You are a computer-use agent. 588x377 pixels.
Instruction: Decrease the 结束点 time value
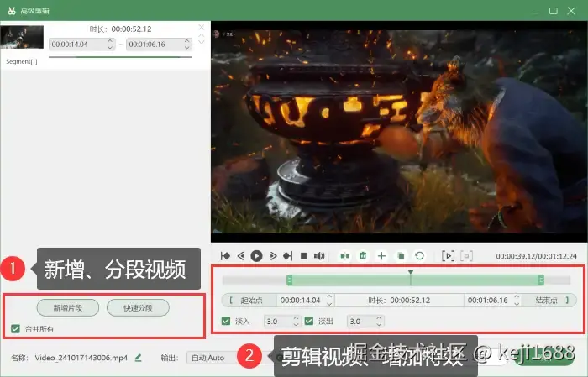(517, 304)
